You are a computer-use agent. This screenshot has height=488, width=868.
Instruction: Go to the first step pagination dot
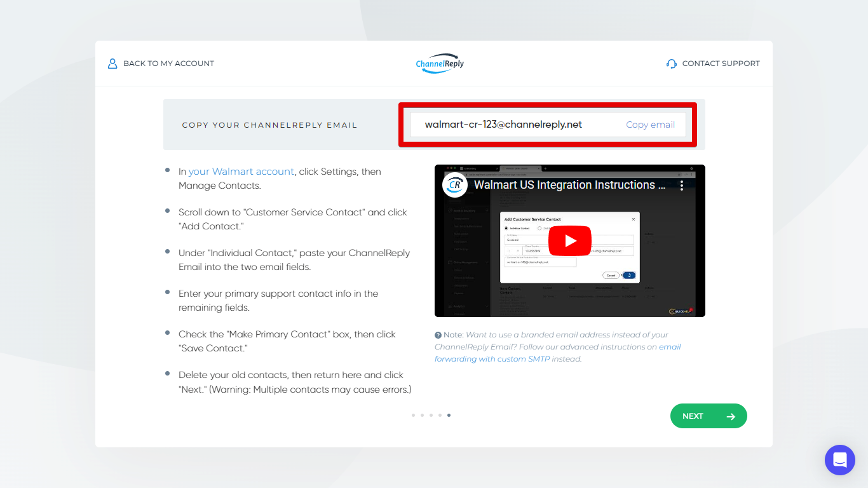(x=413, y=415)
